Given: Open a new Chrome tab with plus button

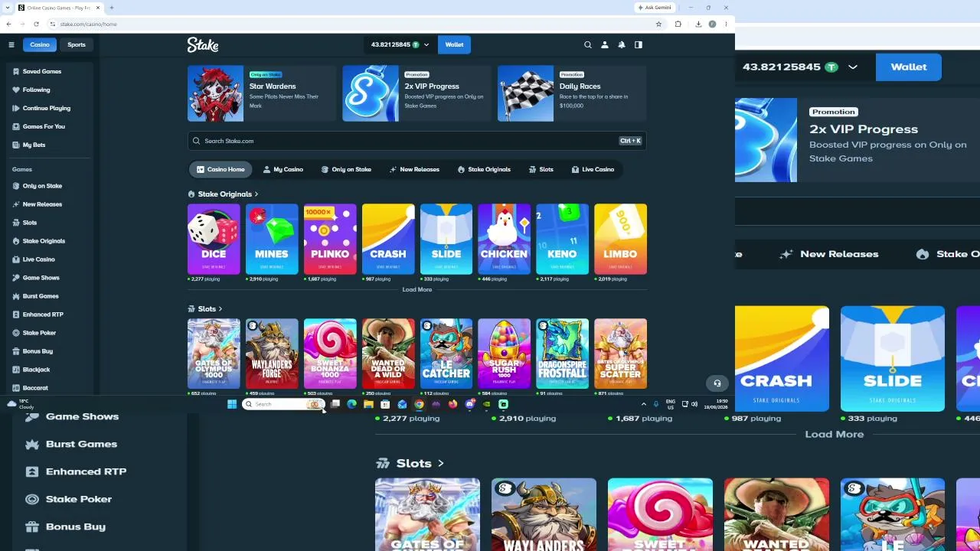Looking at the screenshot, I should (x=112, y=8).
